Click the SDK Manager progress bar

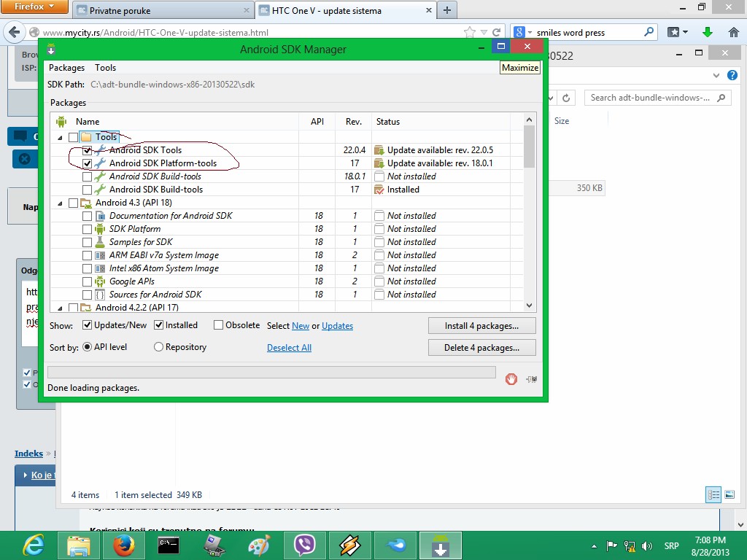point(271,372)
